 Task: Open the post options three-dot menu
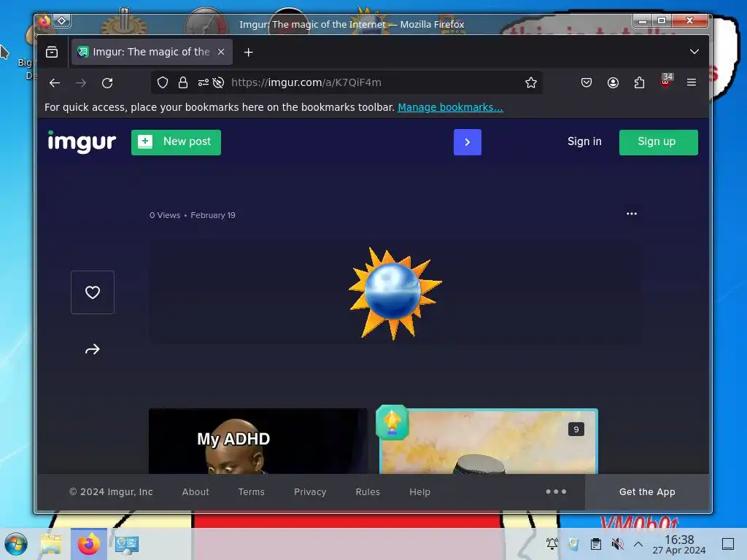point(632,214)
